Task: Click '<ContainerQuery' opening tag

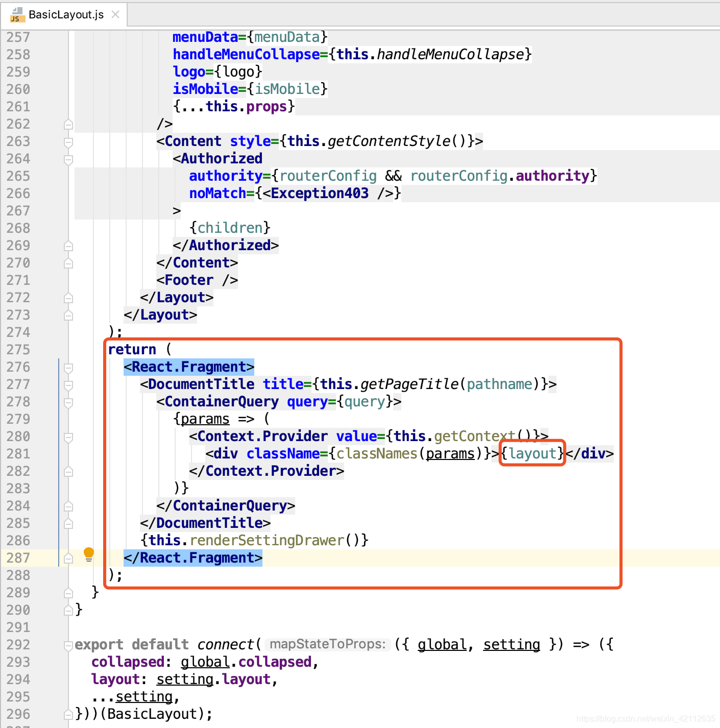Action: (218, 402)
